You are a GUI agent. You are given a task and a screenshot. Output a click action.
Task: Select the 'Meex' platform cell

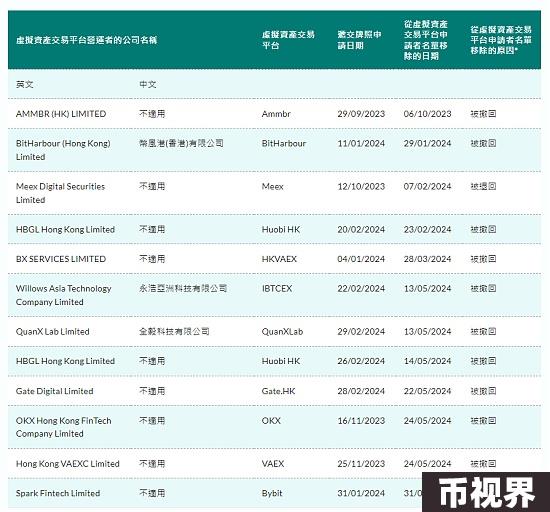point(273,187)
